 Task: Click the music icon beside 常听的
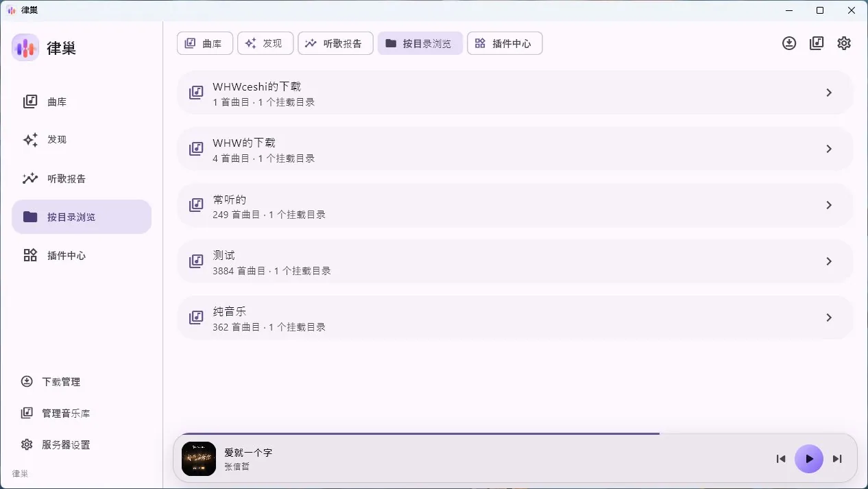196,204
